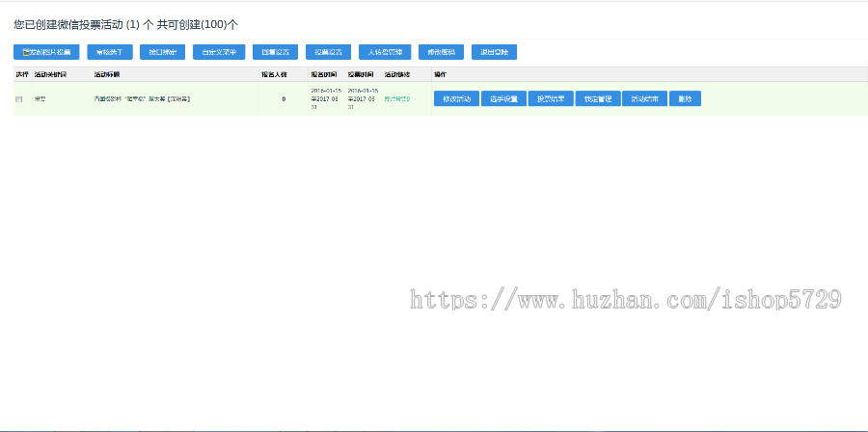The width and height of the screenshot is (868, 432).
Task: Click the 修改活动 button in the row
Action: click(x=457, y=99)
